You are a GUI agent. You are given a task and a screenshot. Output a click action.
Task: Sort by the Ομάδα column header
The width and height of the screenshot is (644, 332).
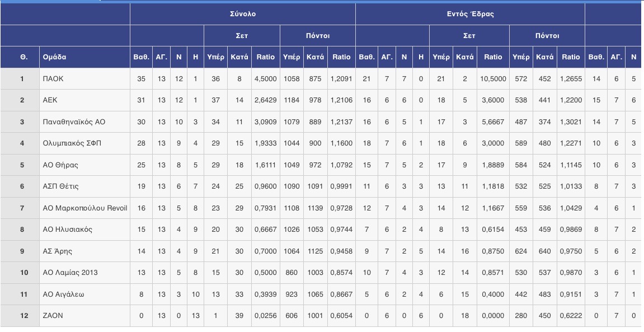point(55,57)
